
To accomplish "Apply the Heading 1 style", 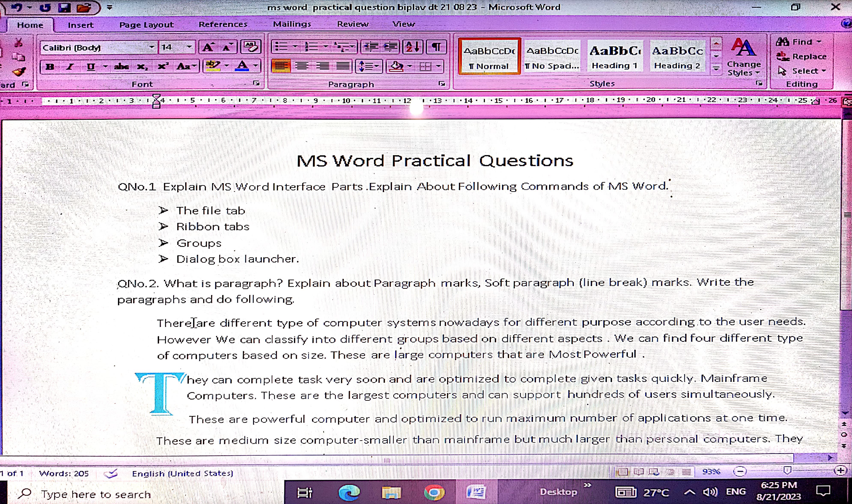I will pos(614,56).
